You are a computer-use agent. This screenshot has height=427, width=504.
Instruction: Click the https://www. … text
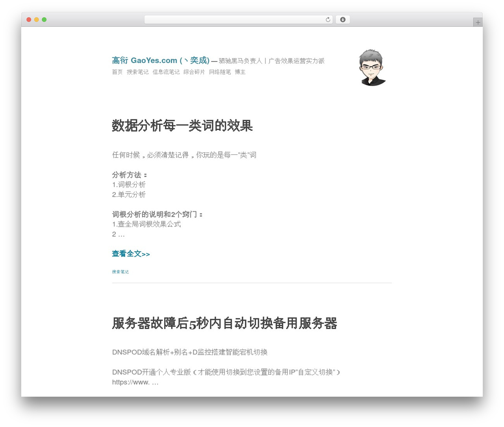pyautogui.click(x=135, y=382)
